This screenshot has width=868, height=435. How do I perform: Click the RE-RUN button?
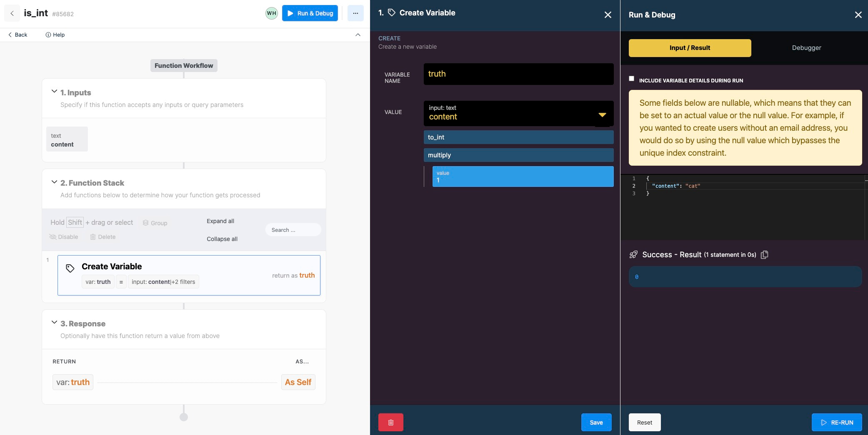[x=837, y=422]
